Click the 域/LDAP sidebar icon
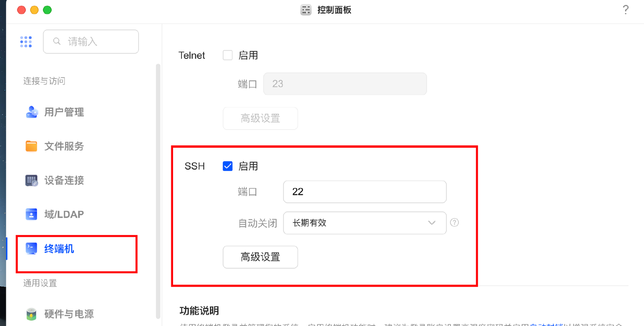The image size is (644, 326). click(x=31, y=214)
